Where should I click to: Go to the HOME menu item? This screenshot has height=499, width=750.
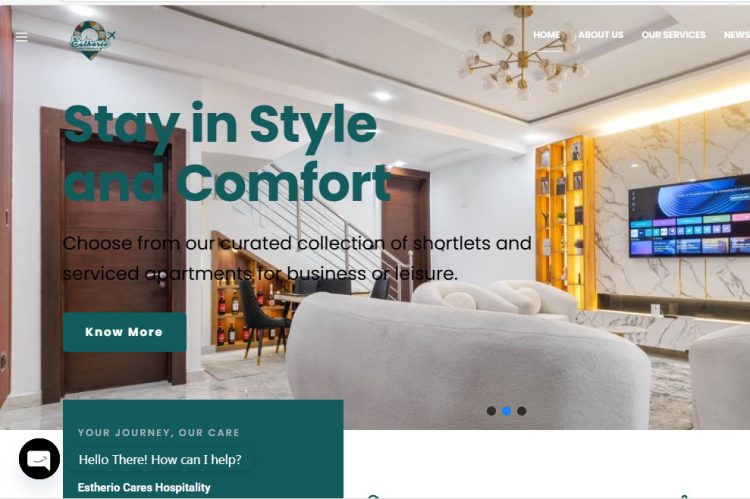[546, 35]
